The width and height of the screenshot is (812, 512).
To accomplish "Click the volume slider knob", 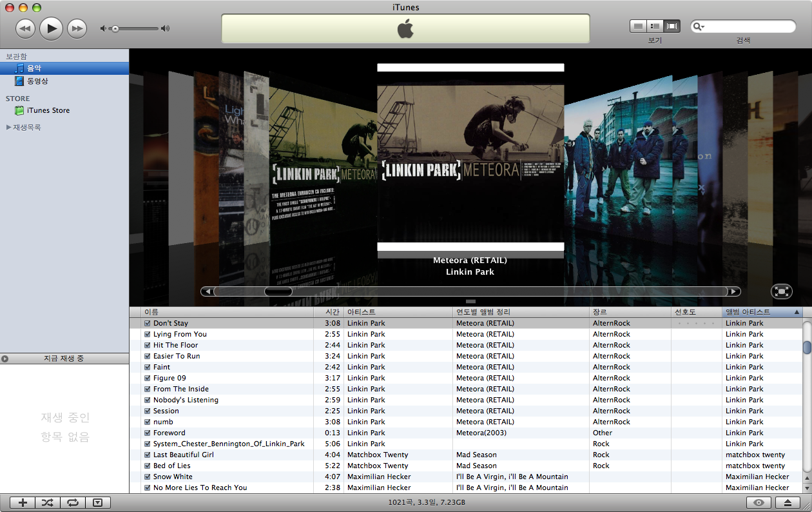I will point(115,28).
